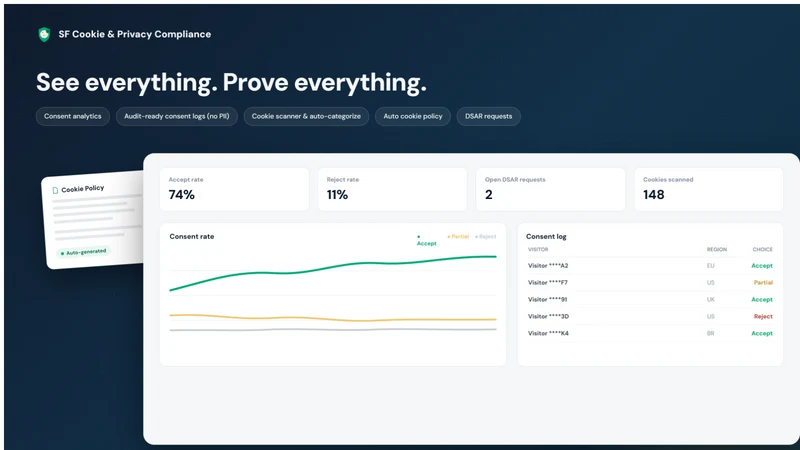Click the Cookie Policy document icon
The height and width of the screenshot is (450, 800).
coord(55,190)
